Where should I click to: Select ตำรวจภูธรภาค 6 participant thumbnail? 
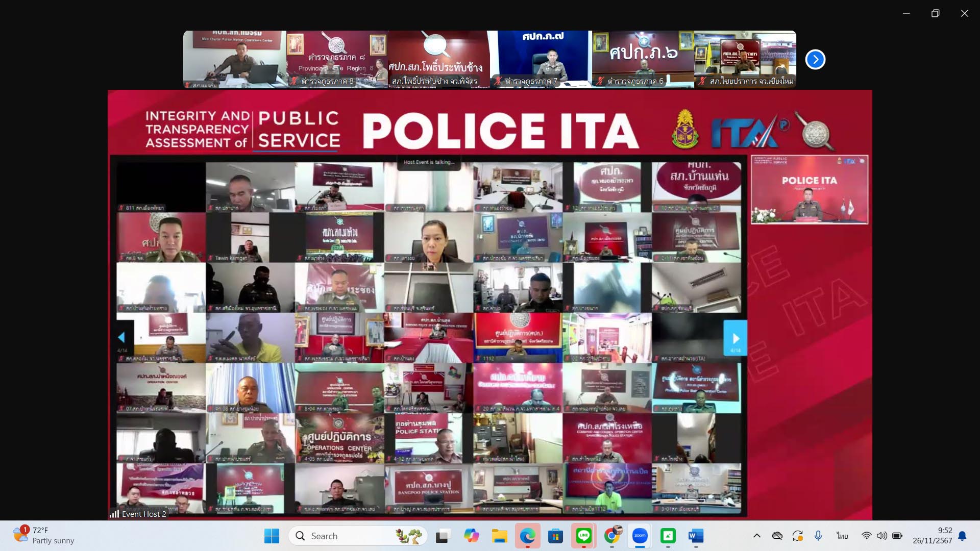point(643,59)
